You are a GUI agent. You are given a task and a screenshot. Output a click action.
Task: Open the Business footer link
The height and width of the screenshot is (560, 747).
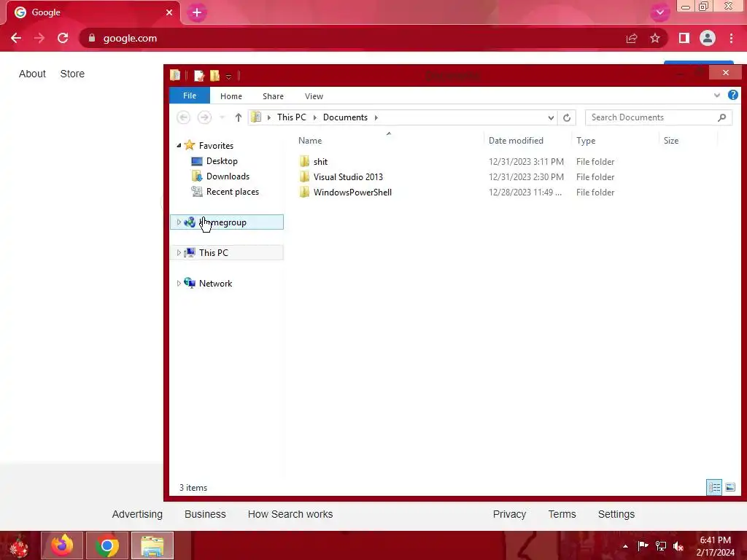[x=205, y=514]
